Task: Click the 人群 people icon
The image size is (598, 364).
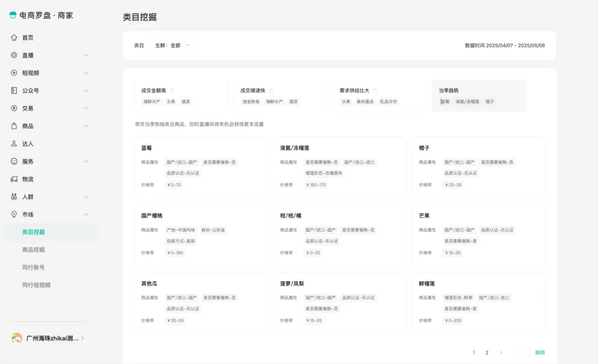Action: tap(14, 197)
